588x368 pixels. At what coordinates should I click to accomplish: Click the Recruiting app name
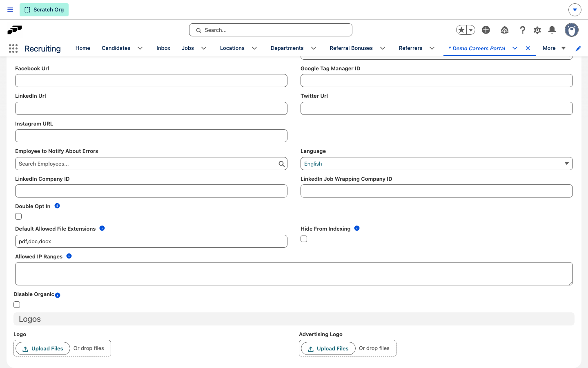point(42,49)
